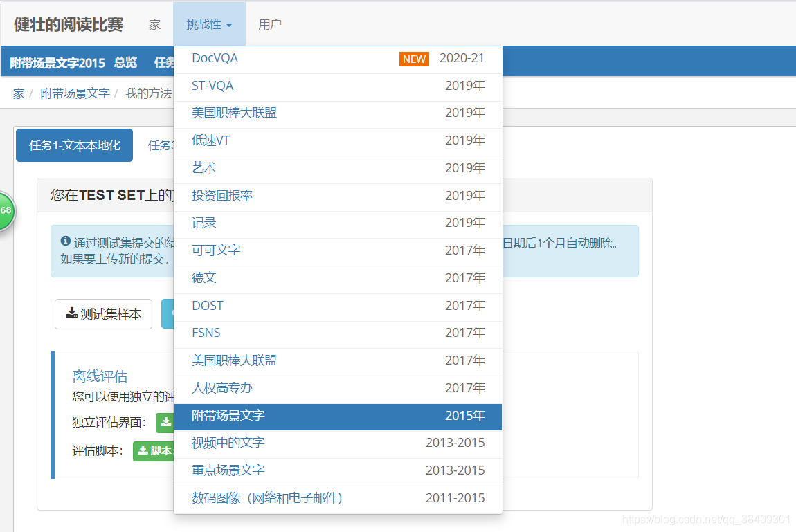Open the 用户 navigation item
Viewport: 796px width, 532px height.
[x=269, y=24]
